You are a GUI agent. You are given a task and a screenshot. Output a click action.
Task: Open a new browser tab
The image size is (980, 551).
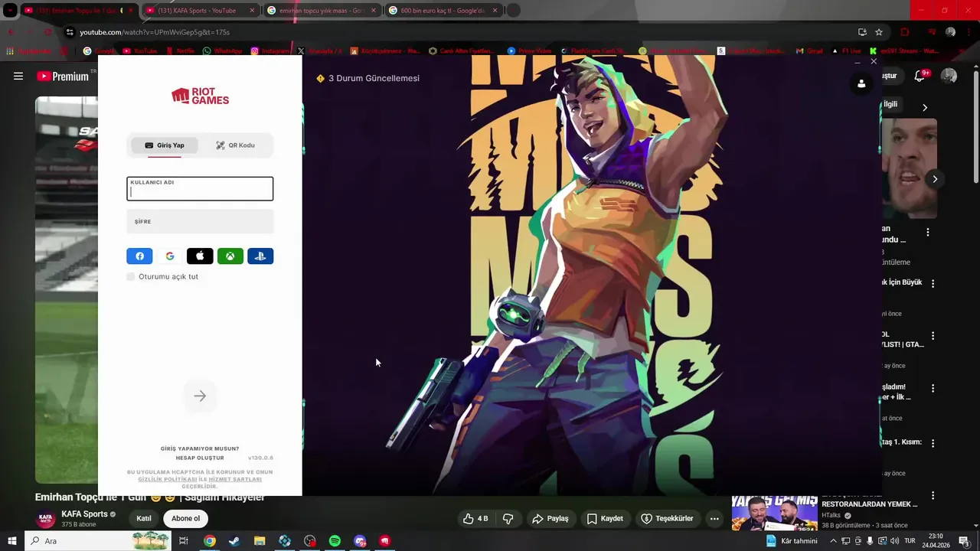pyautogui.click(x=514, y=11)
